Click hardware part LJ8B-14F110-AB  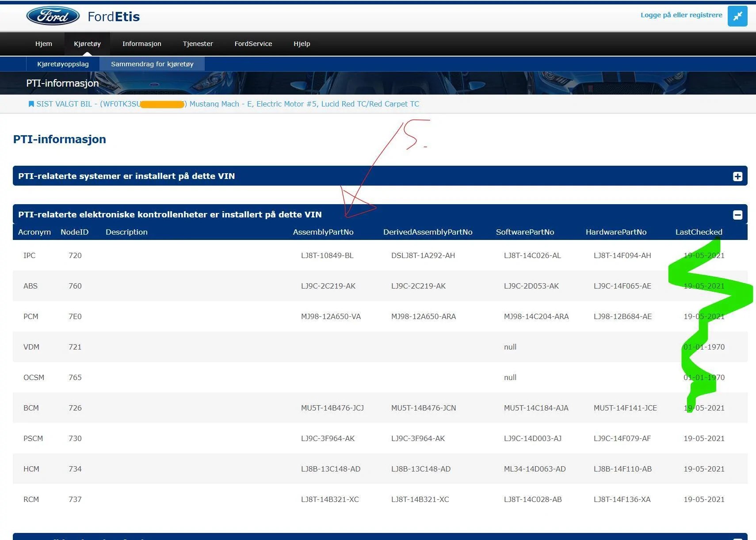(x=622, y=469)
